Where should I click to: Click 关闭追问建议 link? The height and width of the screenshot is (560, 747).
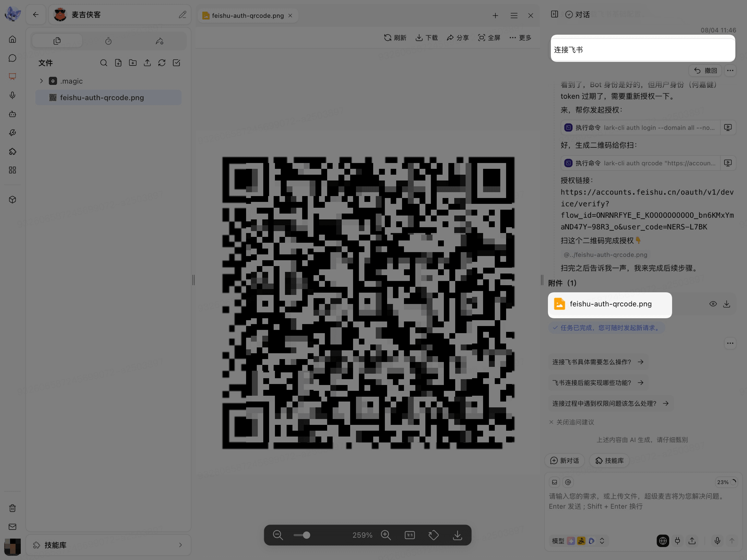571,422
